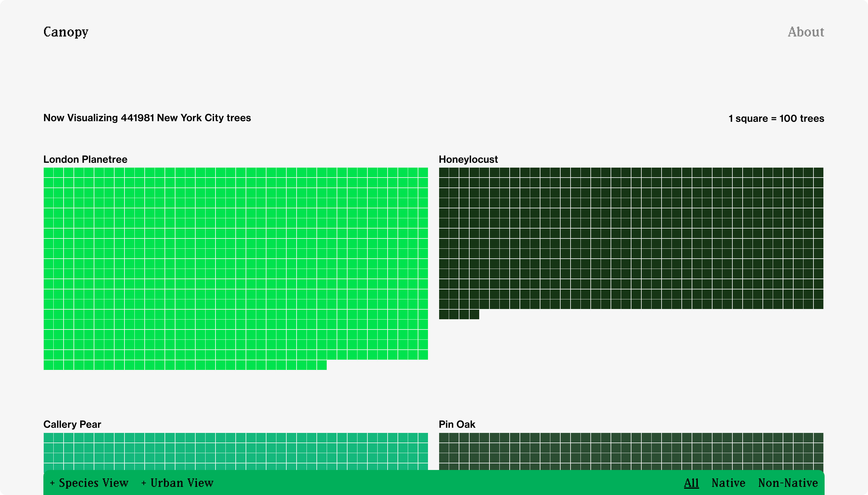Viewport: 868px width, 495px height.
Task: Select the All filter
Action: click(691, 483)
